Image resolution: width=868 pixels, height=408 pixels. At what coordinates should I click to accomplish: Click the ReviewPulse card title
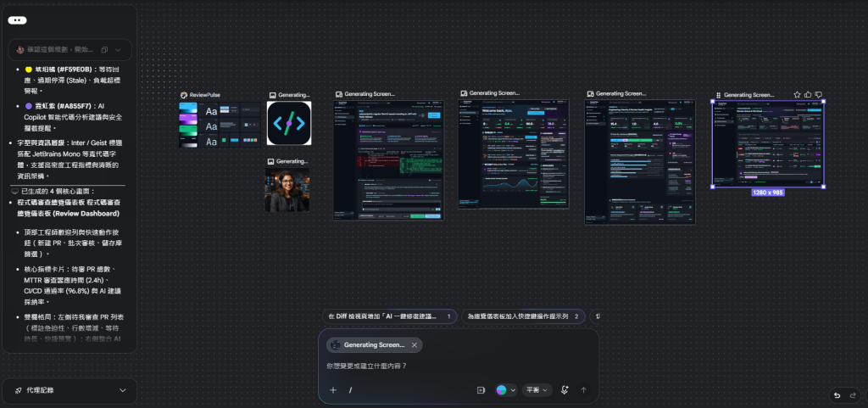pos(205,95)
